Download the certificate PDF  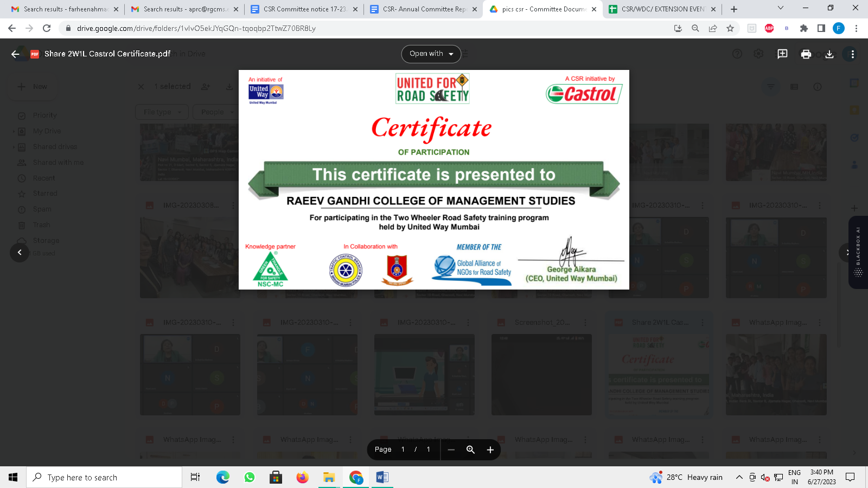tap(829, 54)
